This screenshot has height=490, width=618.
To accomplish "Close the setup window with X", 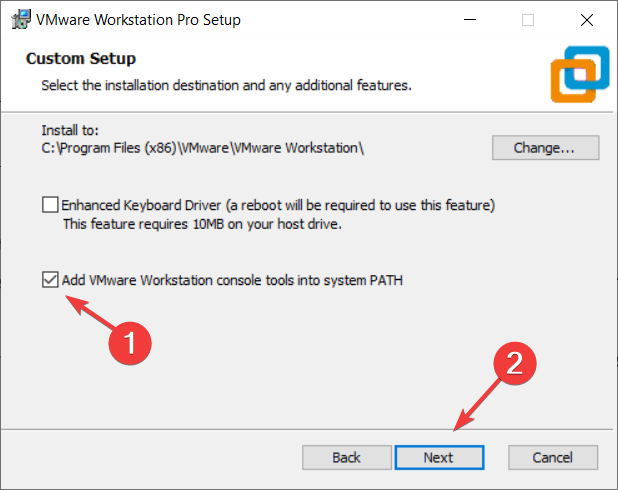I will tap(587, 20).
